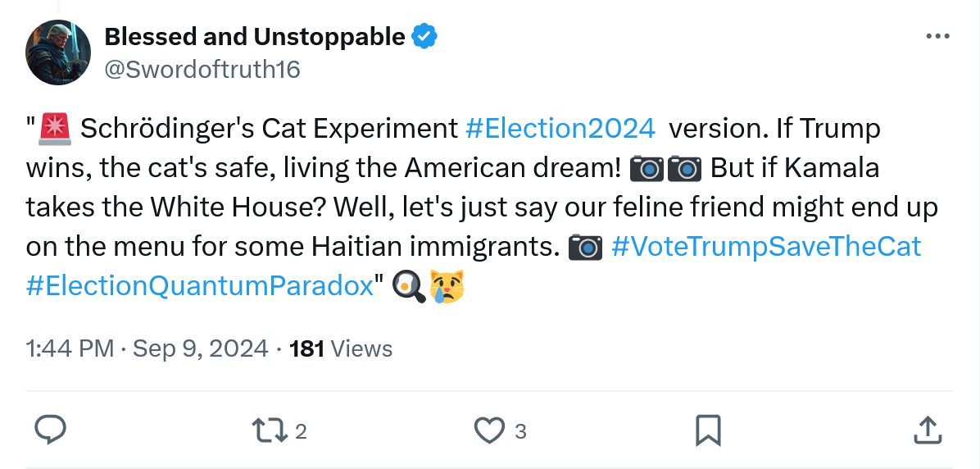980x469 pixels.
Task: Click the like count number 3
Action: (520, 431)
